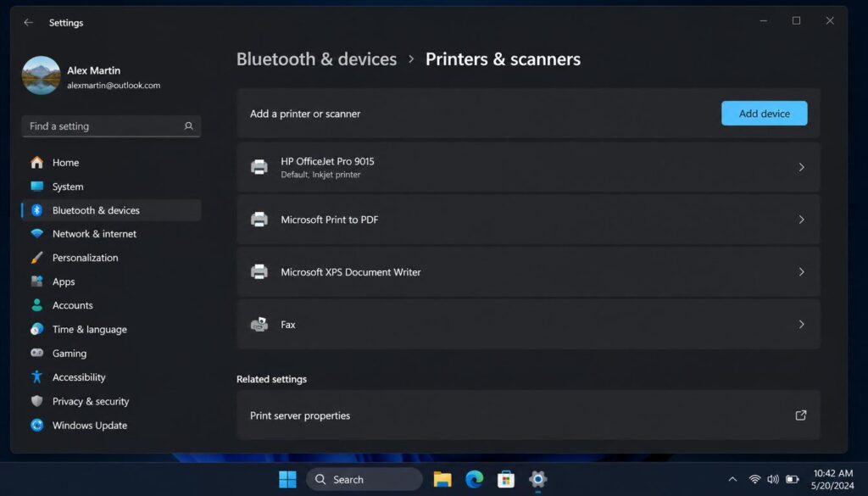The width and height of the screenshot is (868, 496).
Task: Open Windows Start menu from taskbar
Action: 287,479
